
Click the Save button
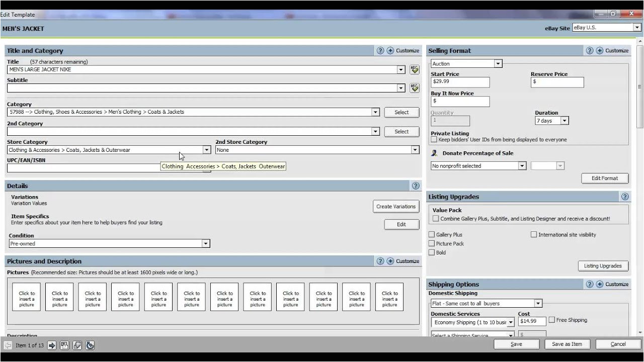pyautogui.click(x=516, y=344)
